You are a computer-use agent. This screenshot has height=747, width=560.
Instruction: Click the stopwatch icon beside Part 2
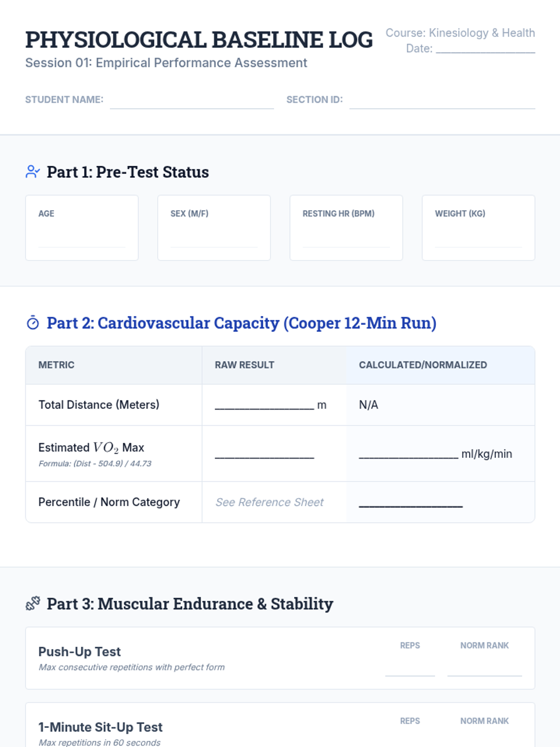click(33, 323)
